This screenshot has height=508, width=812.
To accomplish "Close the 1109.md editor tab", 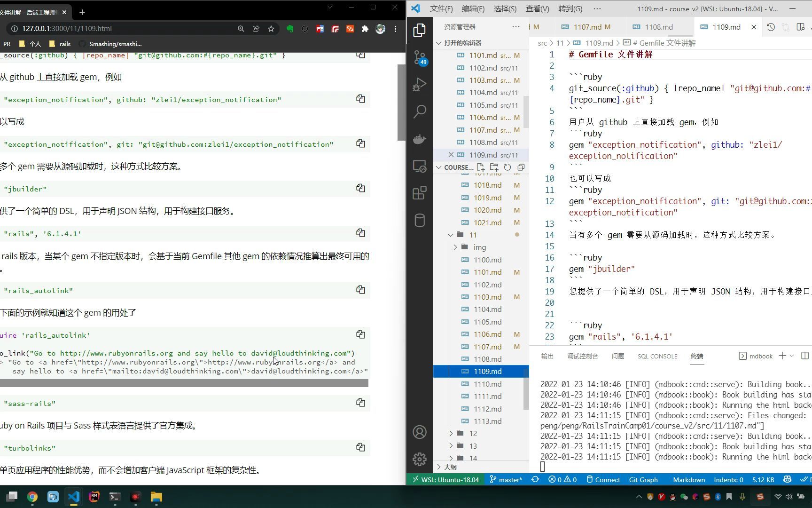I will [754, 27].
